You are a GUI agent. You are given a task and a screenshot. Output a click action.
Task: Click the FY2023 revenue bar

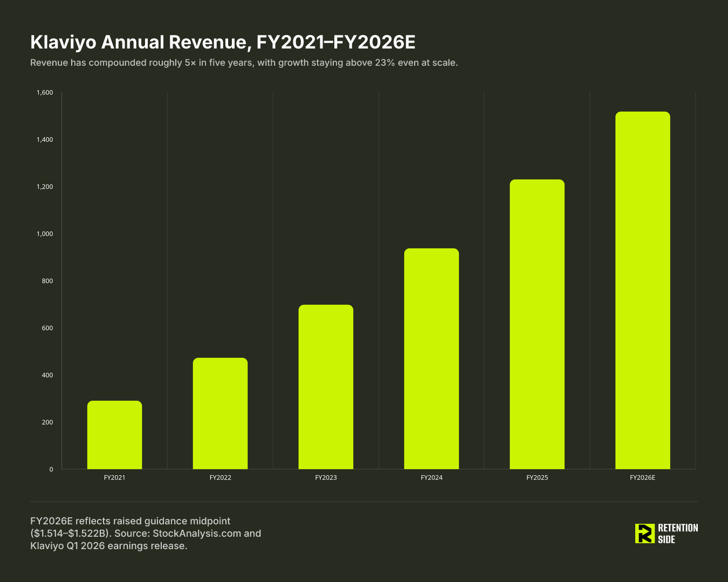point(326,387)
